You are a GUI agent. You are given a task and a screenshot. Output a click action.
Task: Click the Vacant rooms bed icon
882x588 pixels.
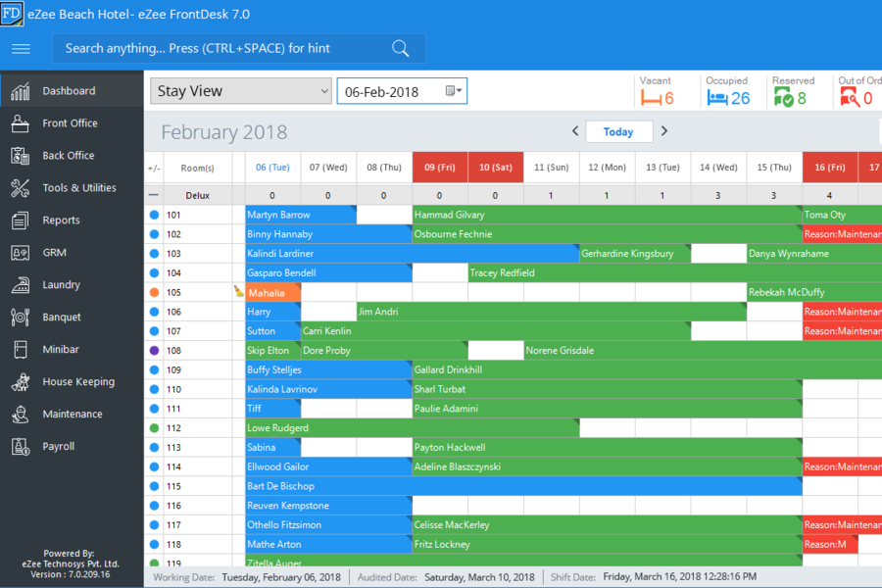[651, 98]
